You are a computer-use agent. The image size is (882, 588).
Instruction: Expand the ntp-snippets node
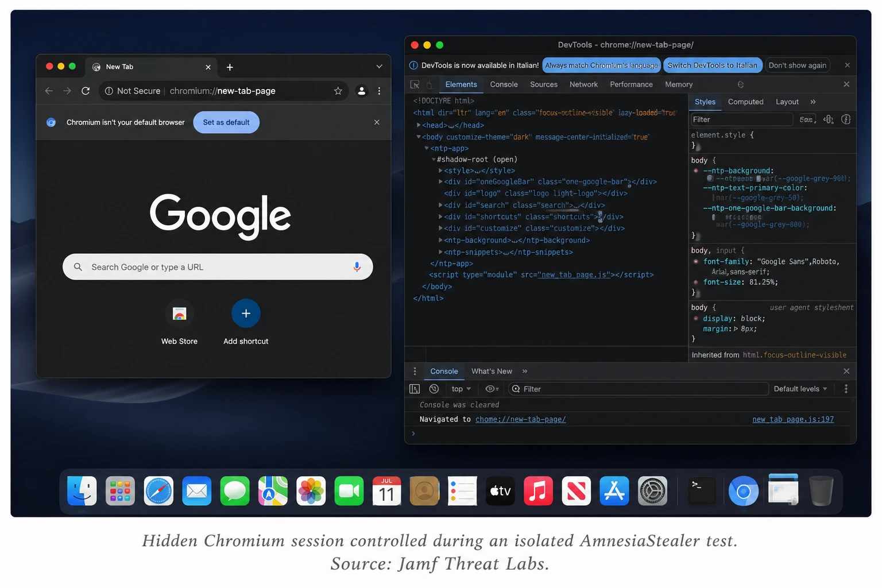[x=440, y=252]
